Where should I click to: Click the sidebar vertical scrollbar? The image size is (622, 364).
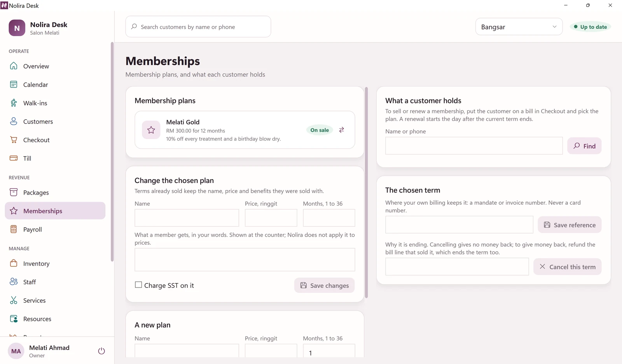(112, 152)
